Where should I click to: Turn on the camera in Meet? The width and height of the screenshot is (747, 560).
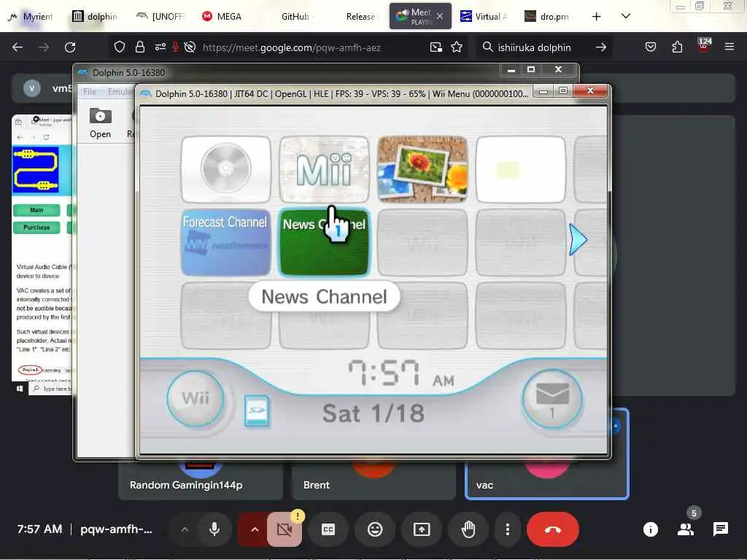click(284, 529)
